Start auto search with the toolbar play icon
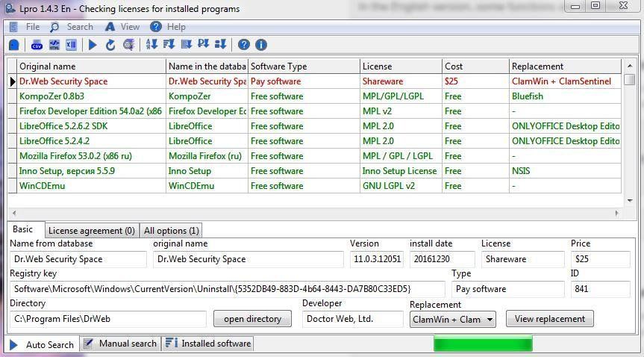644x357 pixels. [93, 44]
